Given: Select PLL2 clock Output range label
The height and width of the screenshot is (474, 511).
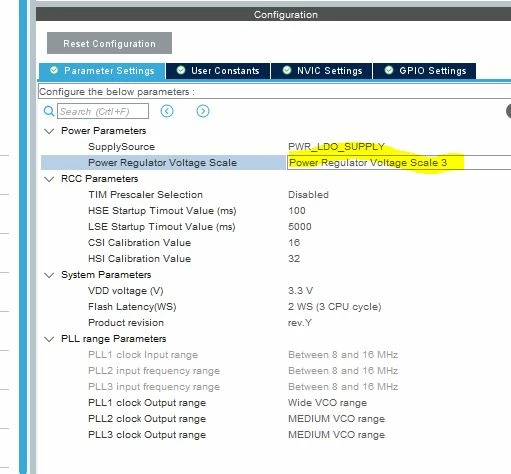Looking at the screenshot, I should click(x=147, y=419).
